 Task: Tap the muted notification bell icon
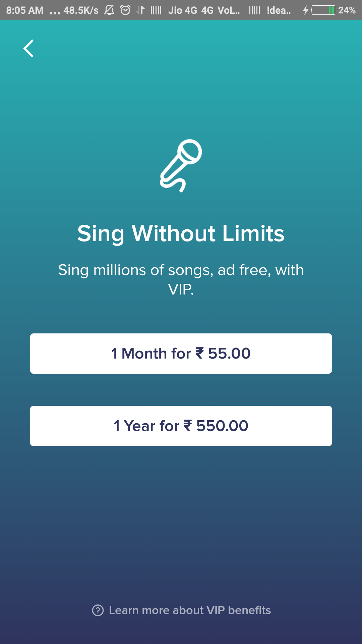coord(109,10)
